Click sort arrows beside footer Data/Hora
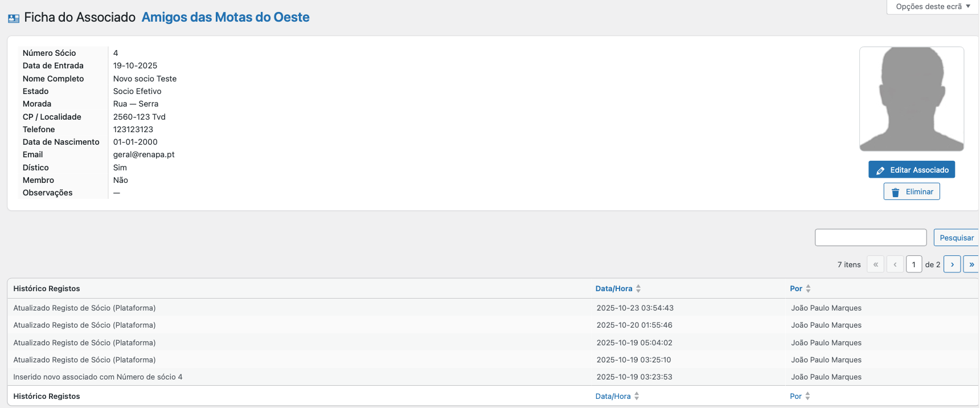 pyautogui.click(x=637, y=396)
